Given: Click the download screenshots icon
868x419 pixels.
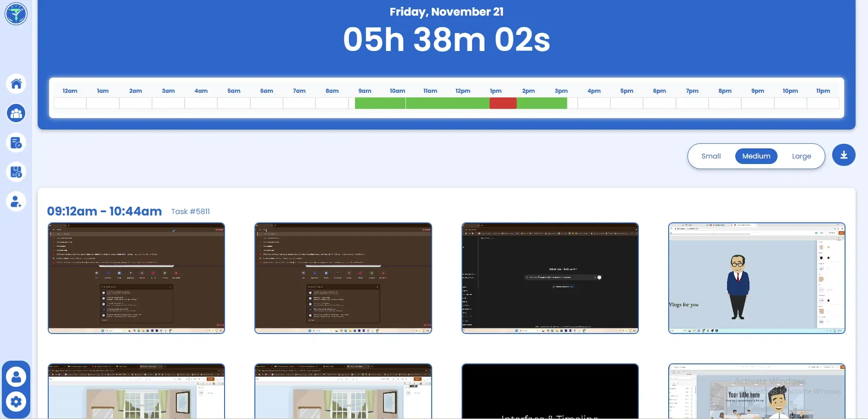Looking at the screenshot, I should 844,155.
